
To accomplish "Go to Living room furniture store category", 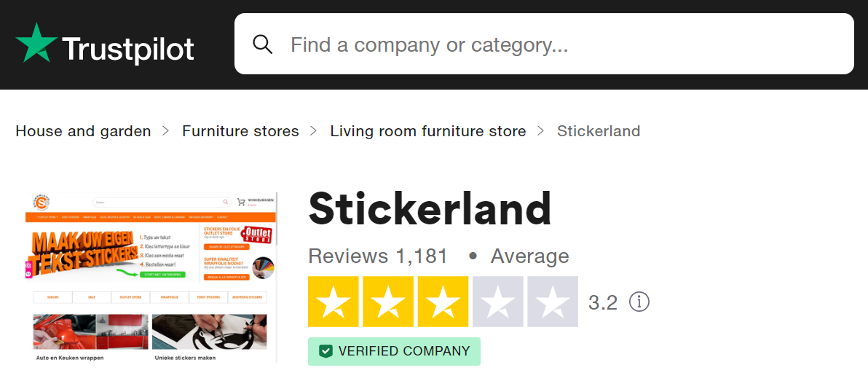I will [x=428, y=131].
